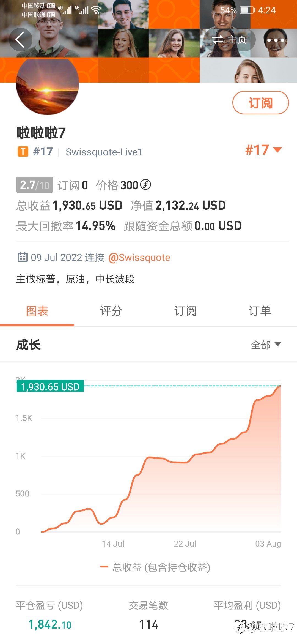Tap the calendar icon beside 09 Jul 2022

(22, 257)
